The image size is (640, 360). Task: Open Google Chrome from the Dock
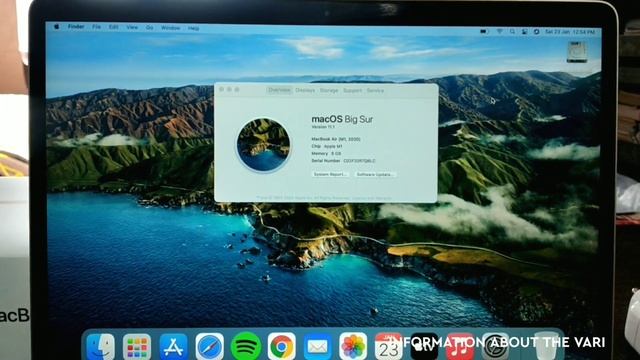282,347
